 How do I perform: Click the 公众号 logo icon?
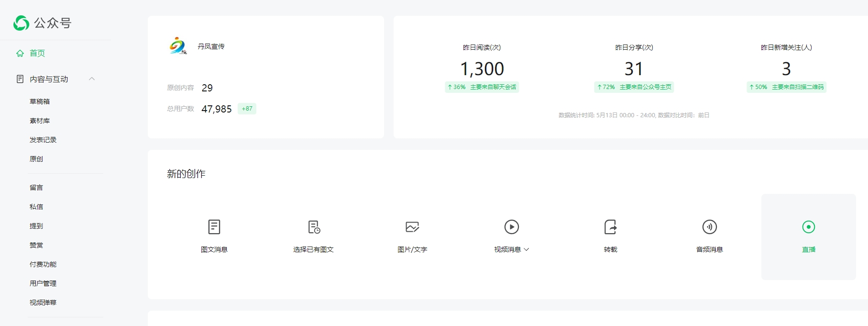click(21, 23)
